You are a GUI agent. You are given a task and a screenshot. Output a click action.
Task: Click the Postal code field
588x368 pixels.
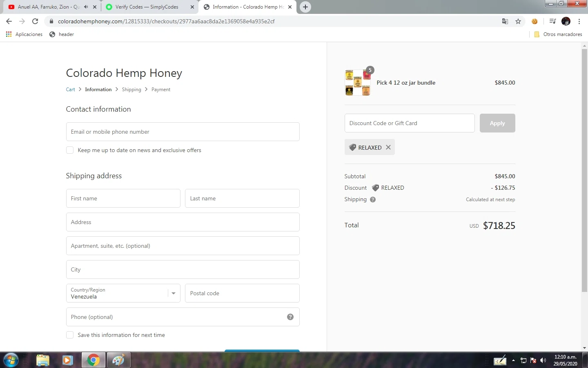[242, 293]
